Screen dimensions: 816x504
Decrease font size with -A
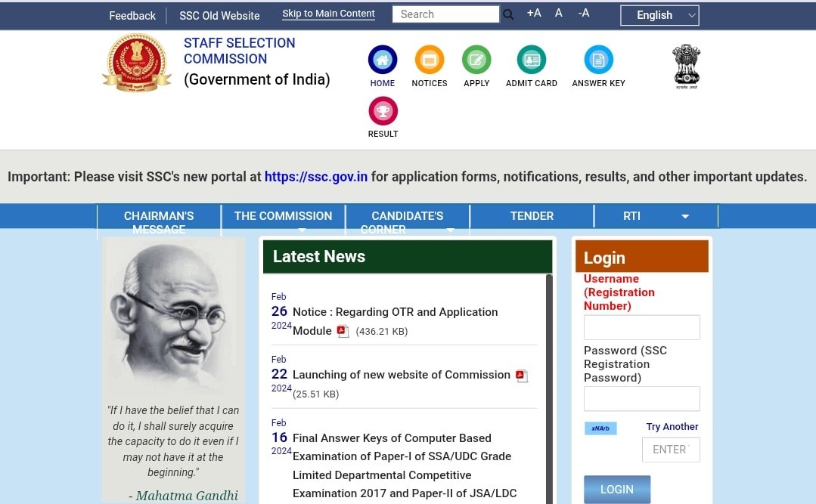coord(583,13)
